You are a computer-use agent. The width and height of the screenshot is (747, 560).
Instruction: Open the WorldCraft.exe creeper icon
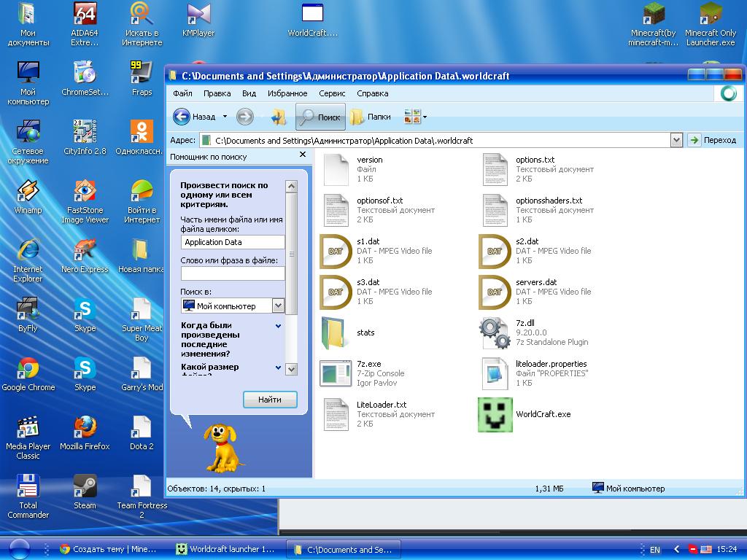click(x=495, y=414)
